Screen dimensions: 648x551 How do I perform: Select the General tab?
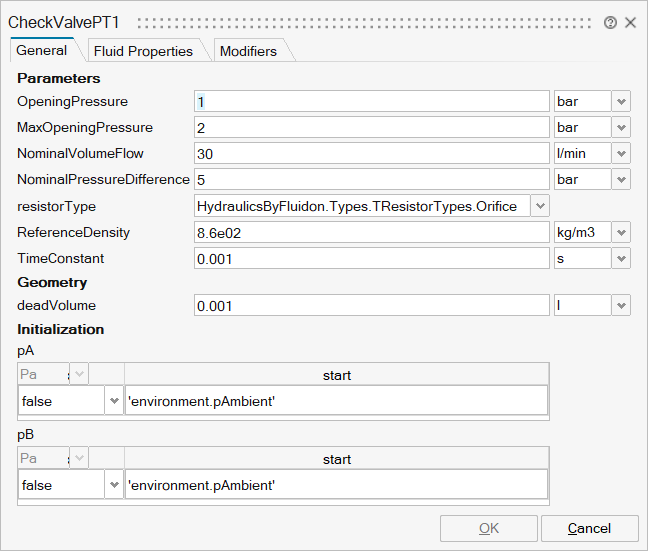tap(42, 50)
